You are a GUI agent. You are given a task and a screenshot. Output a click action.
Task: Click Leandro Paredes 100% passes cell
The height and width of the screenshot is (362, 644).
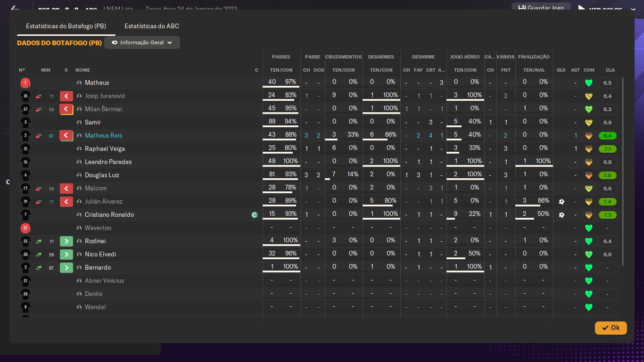pos(290,161)
